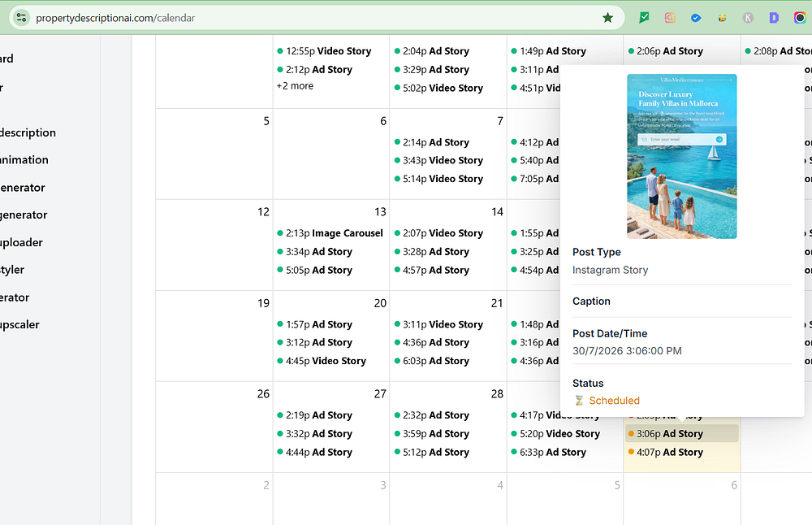
Task: Open the 2:06p Ad Story event
Action: (x=666, y=50)
